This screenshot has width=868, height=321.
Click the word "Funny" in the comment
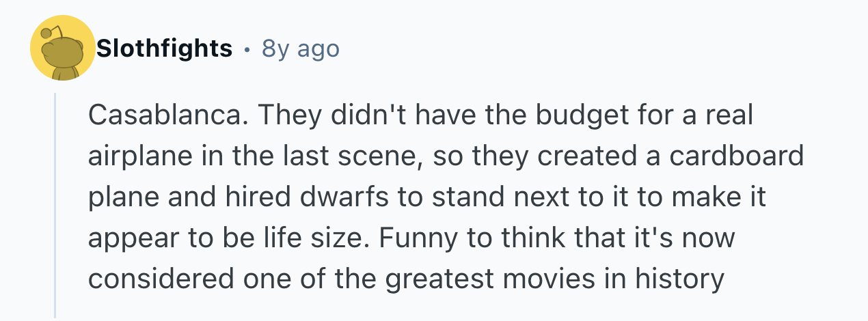(x=418, y=238)
